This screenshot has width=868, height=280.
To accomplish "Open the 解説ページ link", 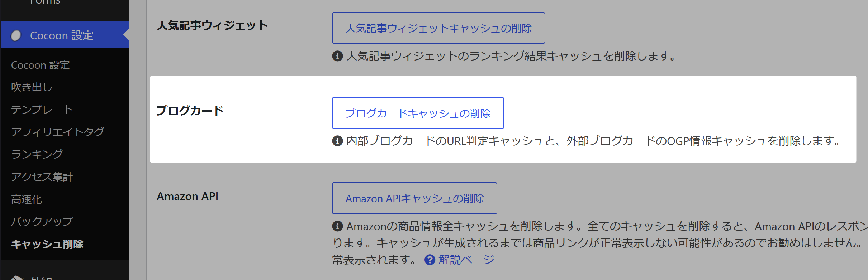I will coord(466,260).
